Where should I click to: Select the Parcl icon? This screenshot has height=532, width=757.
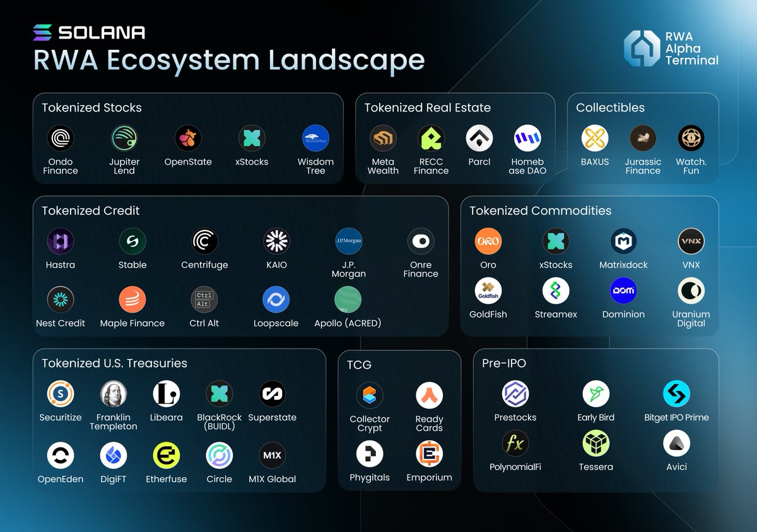pyautogui.click(x=479, y=138)
